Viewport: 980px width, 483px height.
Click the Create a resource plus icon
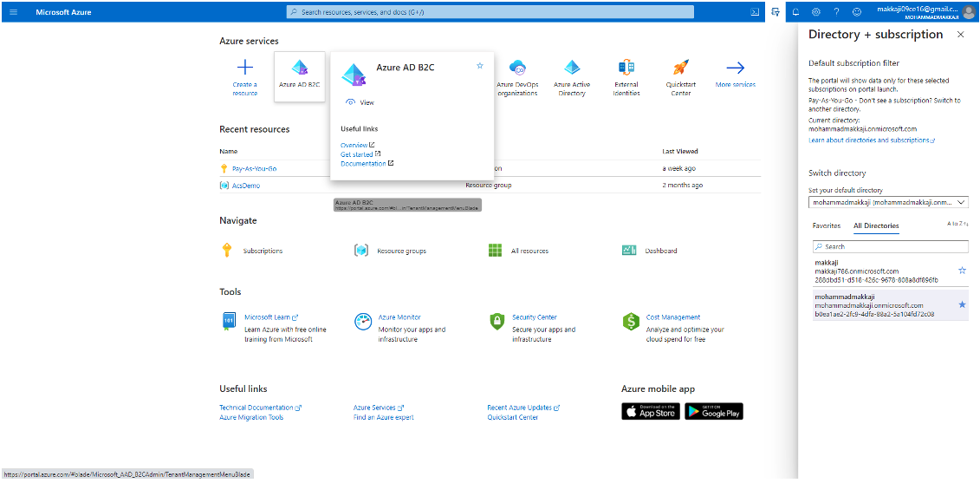[x=245, y=69]
